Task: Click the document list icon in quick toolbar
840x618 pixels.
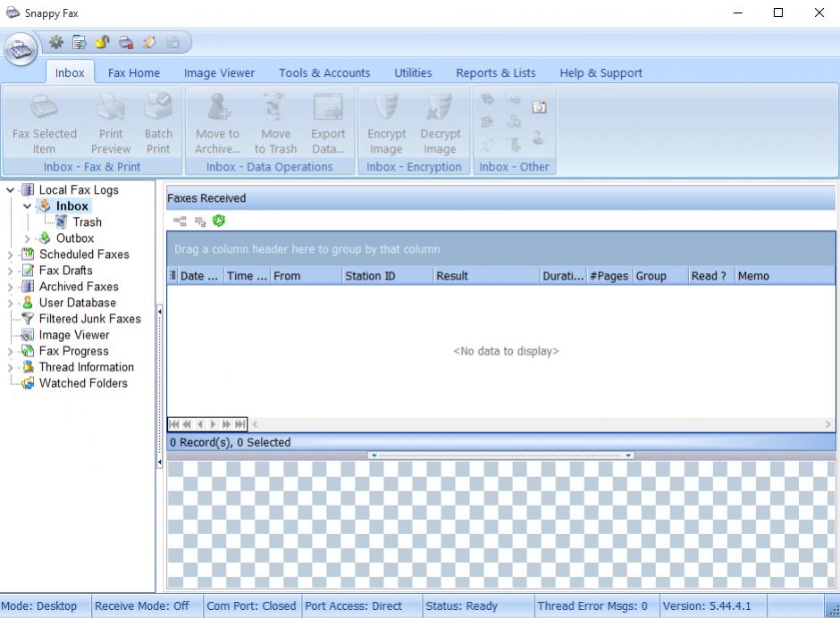Action: click(x=80, y=42)
